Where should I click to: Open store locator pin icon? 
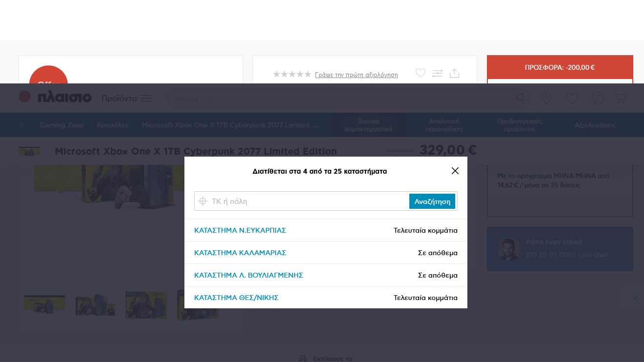coord(546,99)
